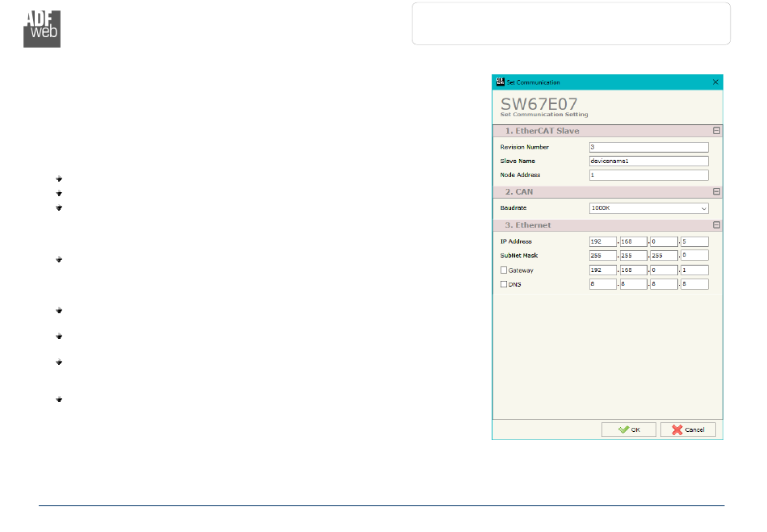Click SubNet Mask third octet field
The height and width of the screenshot is (532, 767).
point(664,255)
